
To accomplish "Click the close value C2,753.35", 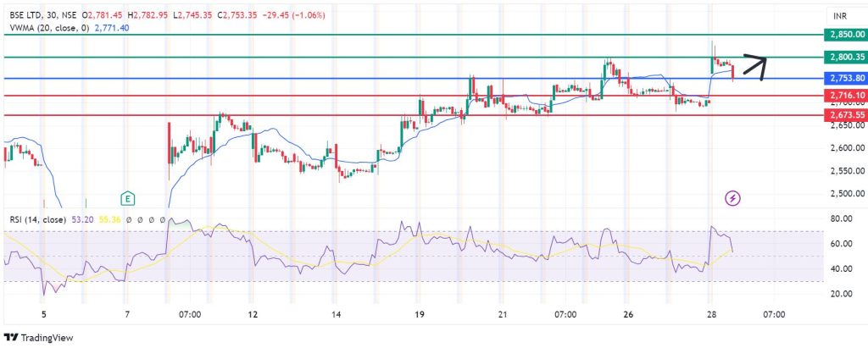I will pos(238,16).
